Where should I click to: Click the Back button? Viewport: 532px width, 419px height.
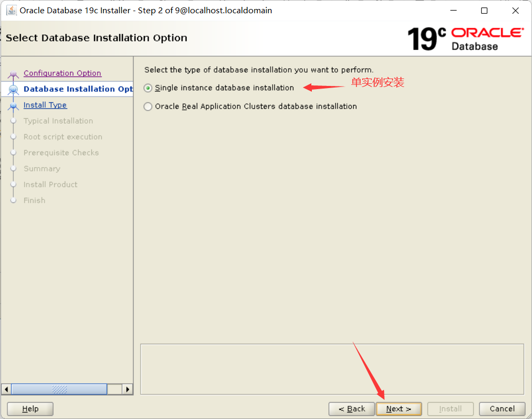pos(352,409)
